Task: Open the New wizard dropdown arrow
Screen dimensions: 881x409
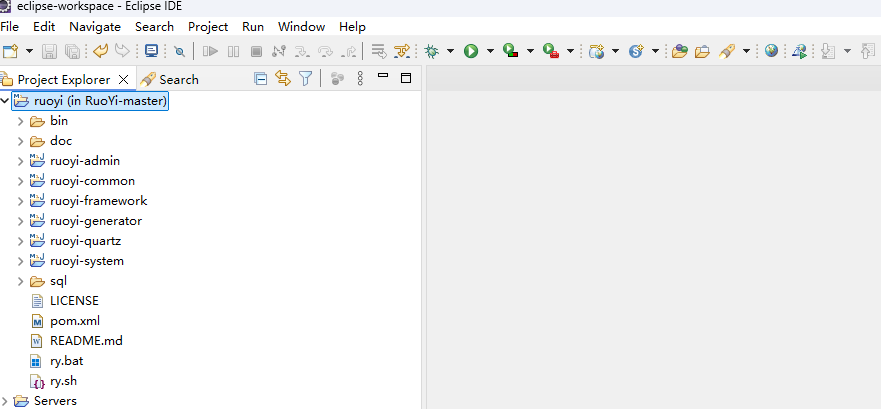Action: pyautogui.click(x=29, y=52)
